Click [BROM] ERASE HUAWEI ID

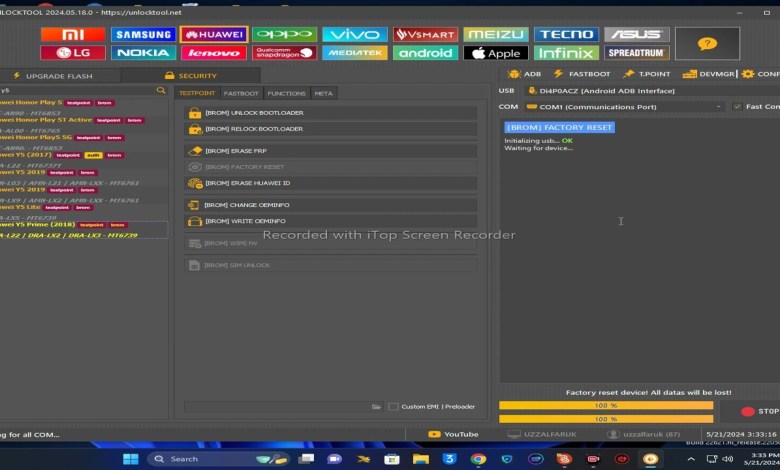point(330,183)
